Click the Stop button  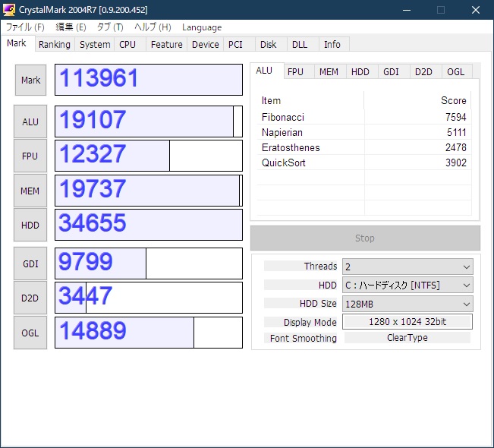(365, 238)
